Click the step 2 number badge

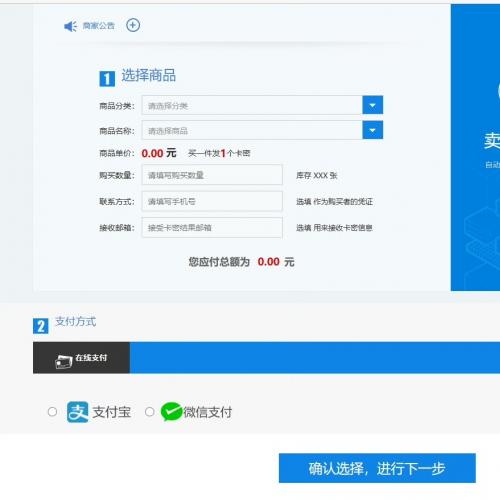41,326
